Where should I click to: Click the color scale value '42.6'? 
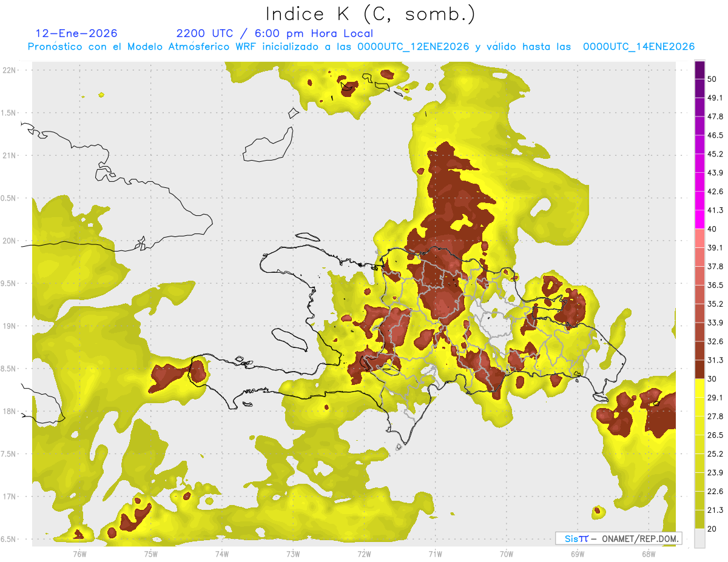point(715,192)
